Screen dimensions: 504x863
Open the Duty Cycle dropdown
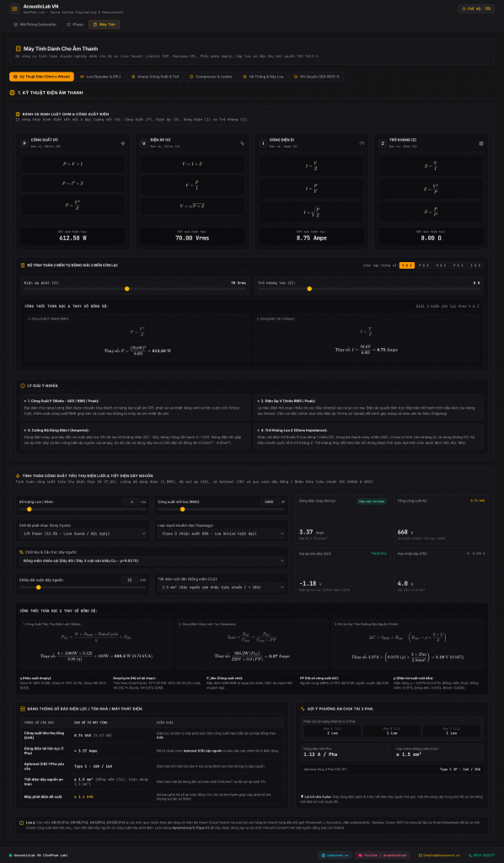[x=82, y=533]
